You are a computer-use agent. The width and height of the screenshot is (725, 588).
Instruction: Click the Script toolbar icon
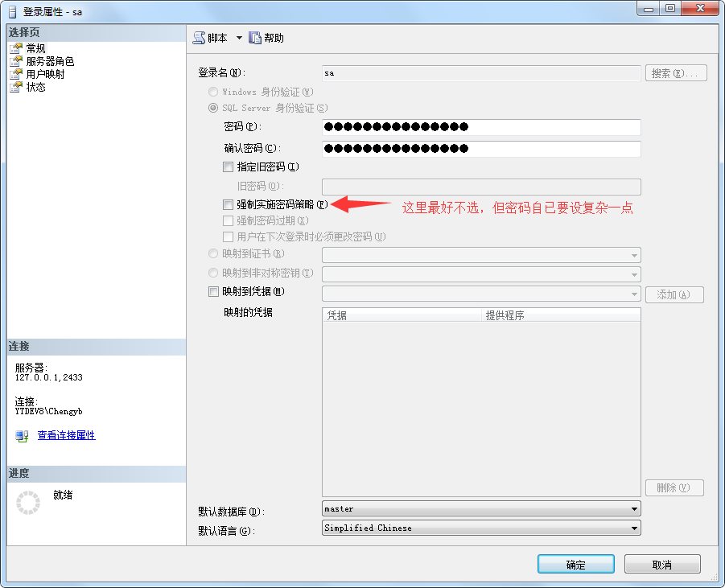(x=199, y=38)
